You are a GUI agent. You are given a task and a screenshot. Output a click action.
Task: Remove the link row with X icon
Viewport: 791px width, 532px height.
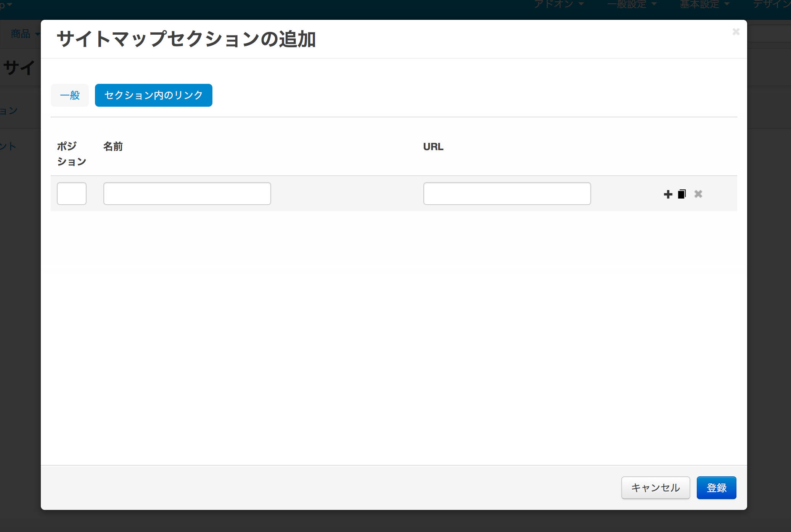point(698,194)
